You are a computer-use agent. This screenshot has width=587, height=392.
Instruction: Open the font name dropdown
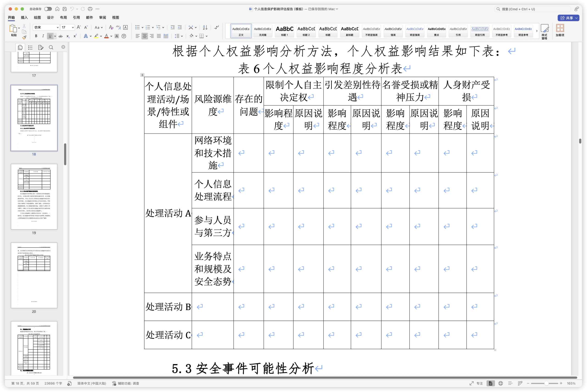coord(46,27)
